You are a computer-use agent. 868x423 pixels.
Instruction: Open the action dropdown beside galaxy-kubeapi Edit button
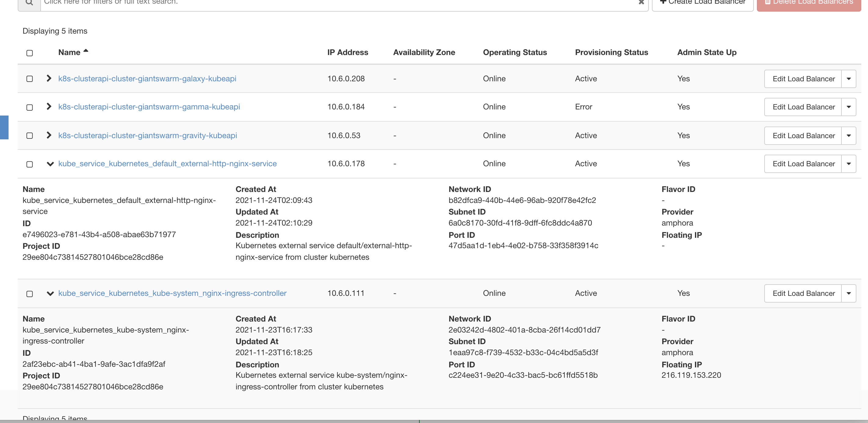(x=849, y=79)
